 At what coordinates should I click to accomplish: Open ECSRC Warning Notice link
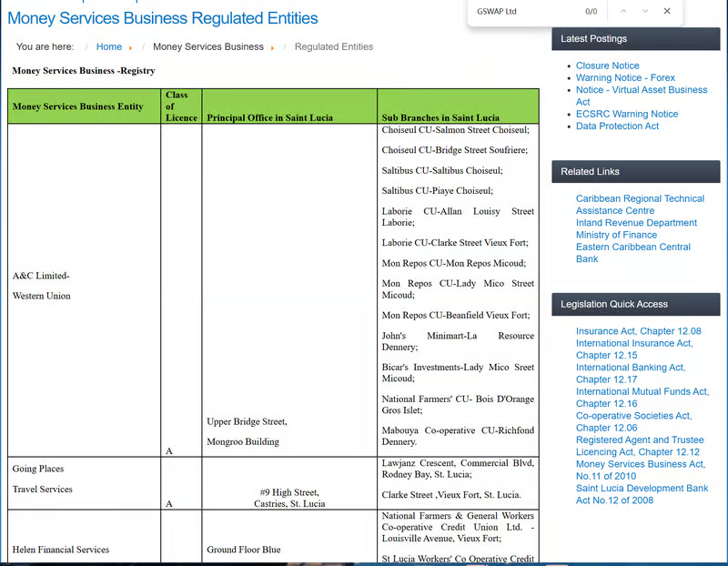click(626, 114)
